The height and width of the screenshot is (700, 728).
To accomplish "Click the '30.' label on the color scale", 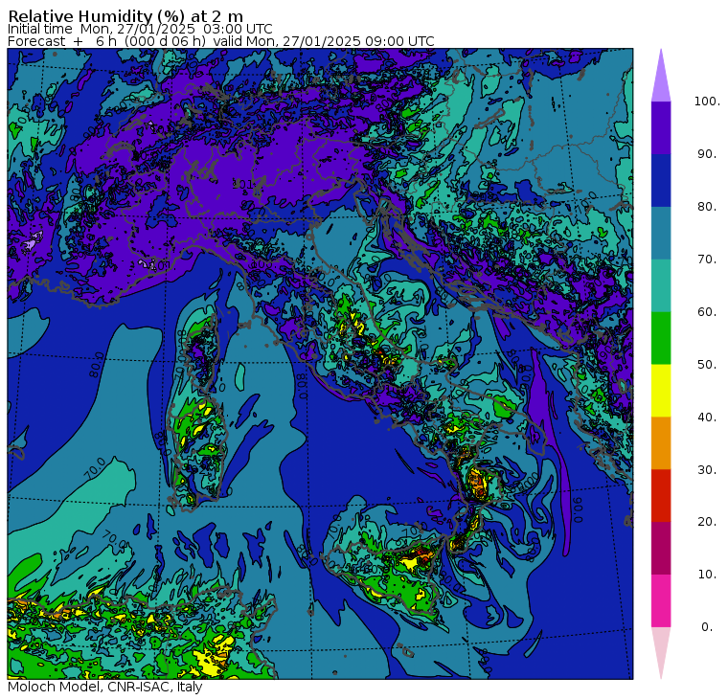I will pyautogui.click(x=707, y=469).
